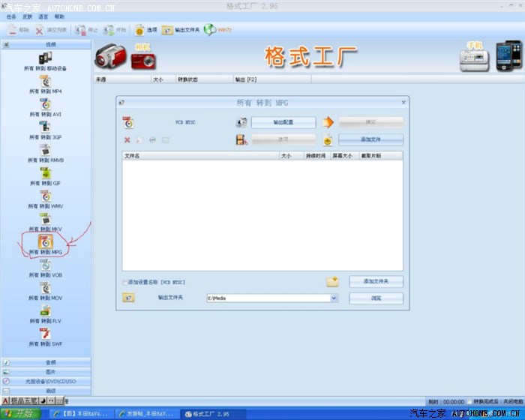The width and height of the screenshot is (525, 420).
Task: Click the 开始 toolbar icon
Action: [x=109, y=30]
